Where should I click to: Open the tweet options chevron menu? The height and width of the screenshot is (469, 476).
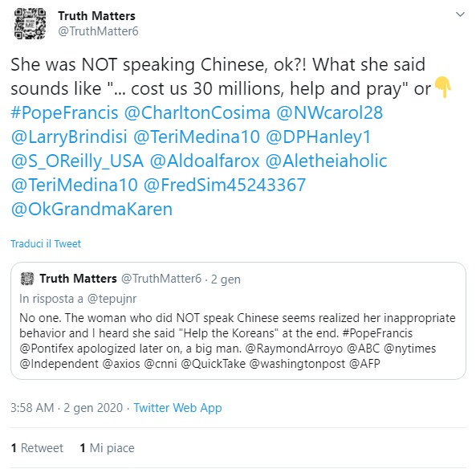pos(460,14)
